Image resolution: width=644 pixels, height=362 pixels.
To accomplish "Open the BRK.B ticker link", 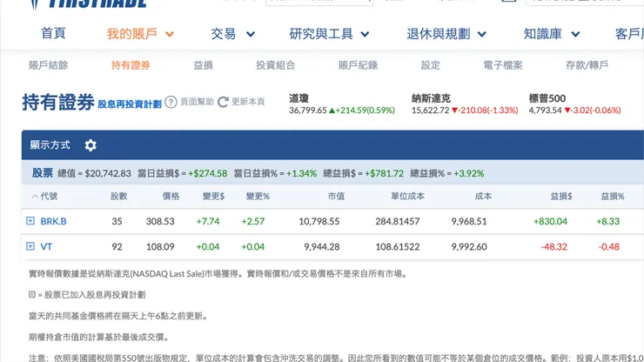I will point(53,221).
